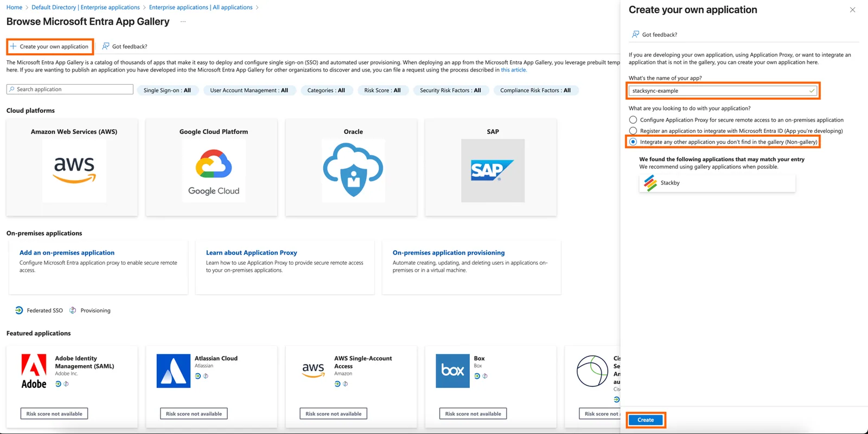Open the Adobe Identity Management app icon
868x434 pixels.
coord(34,371)
